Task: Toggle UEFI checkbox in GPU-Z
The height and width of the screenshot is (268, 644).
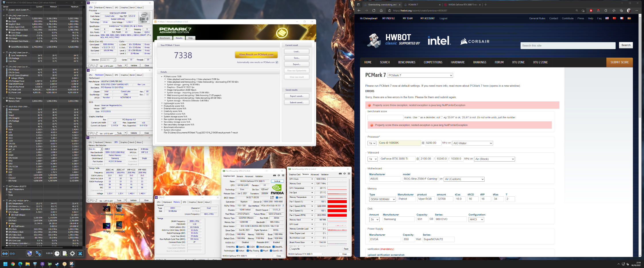Action: click(277, 197)
